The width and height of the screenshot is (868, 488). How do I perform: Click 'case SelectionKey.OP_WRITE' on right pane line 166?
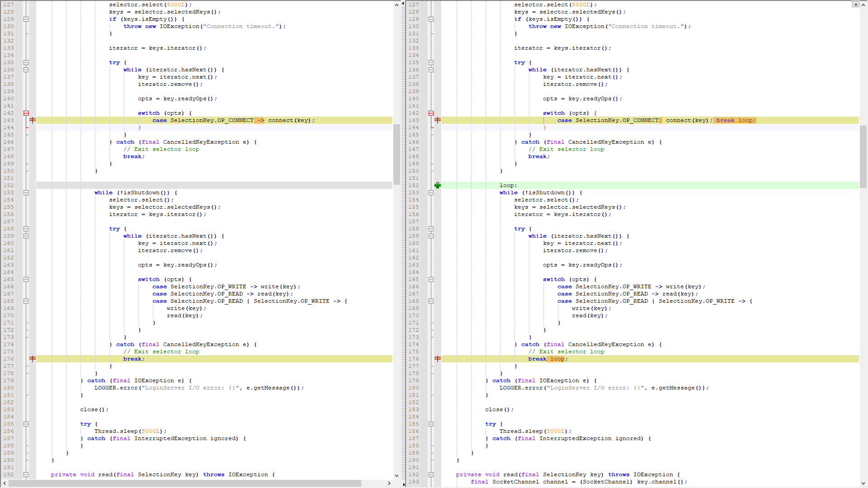coord(604,286)
